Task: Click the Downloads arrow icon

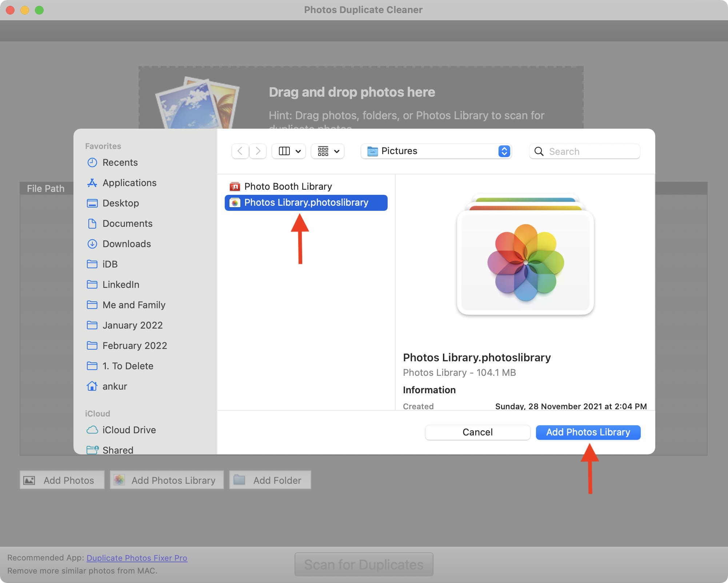Action: click(92, 244)
